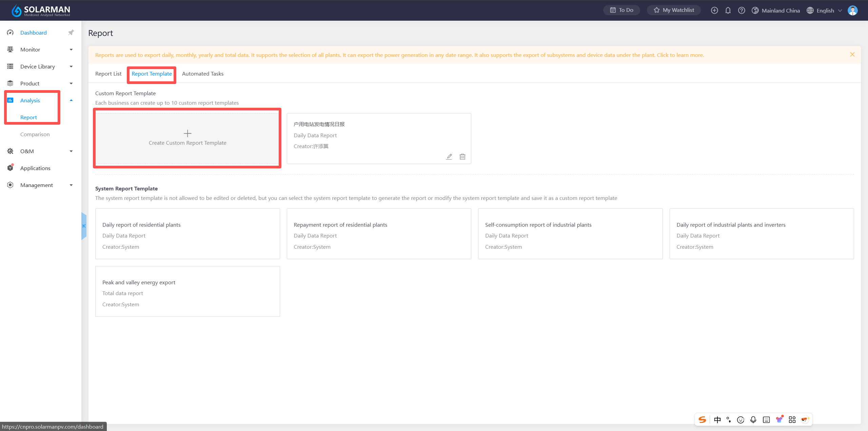Viewport: 868px width, 431px height.
Task: Collapse sidebar using blue handle
Action: pyautogui.click(x=84, y=226)
